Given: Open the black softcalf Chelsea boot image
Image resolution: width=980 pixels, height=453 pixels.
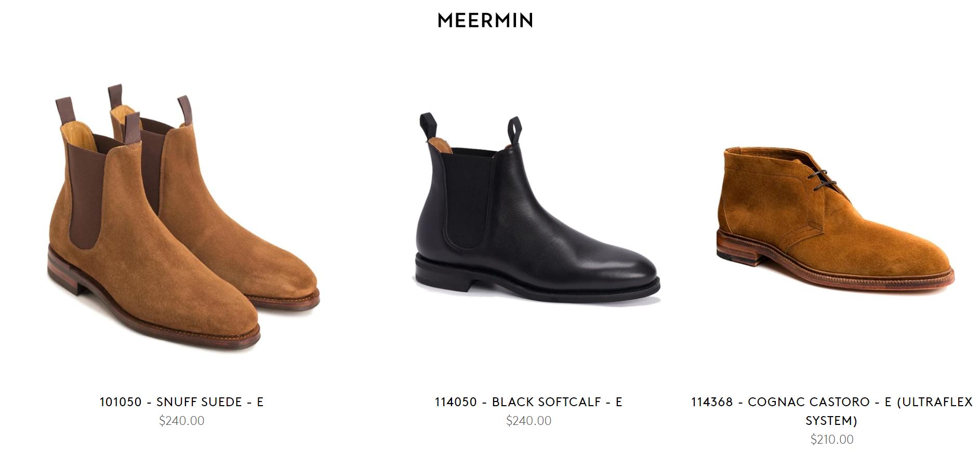Looking at the screenshot, I should 535,213.
